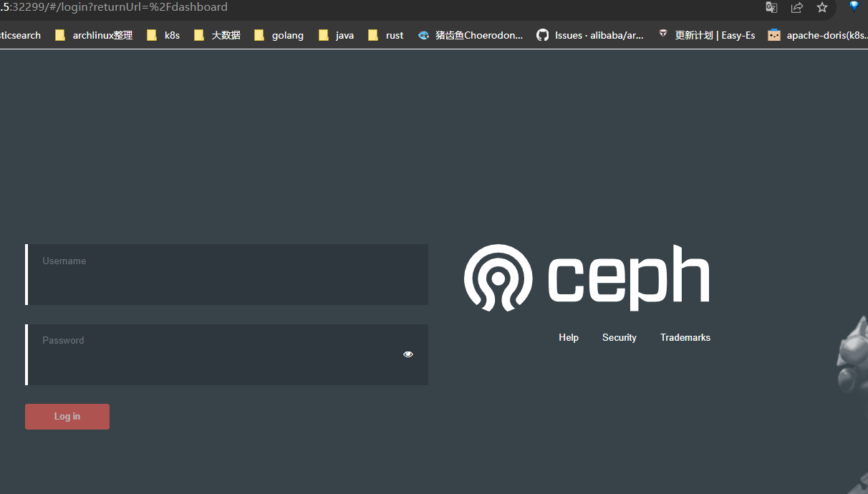Click the blue gem extension icon
This screenshot has height=494, width=868.
point(854,6)
